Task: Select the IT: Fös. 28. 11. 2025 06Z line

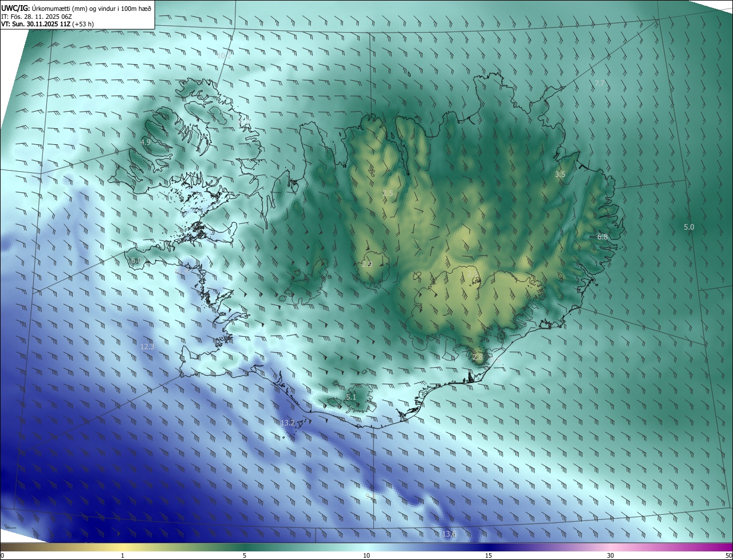Action: (37, 16)
